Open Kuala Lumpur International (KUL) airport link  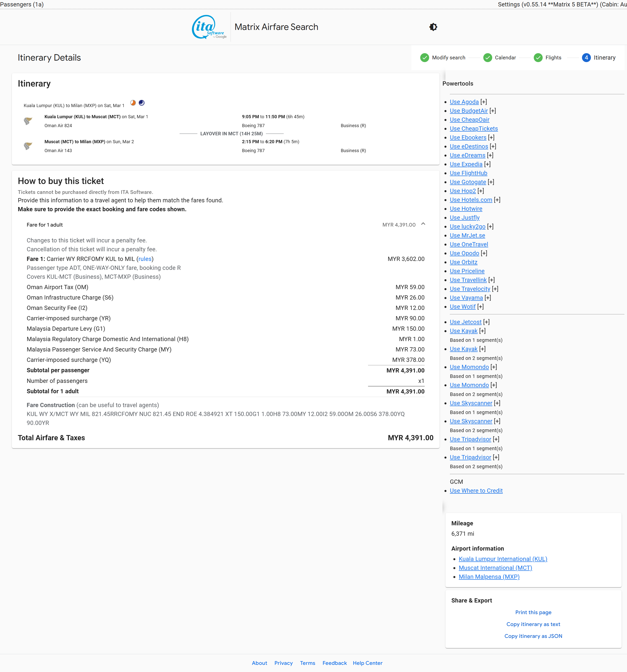click(503, 559)
